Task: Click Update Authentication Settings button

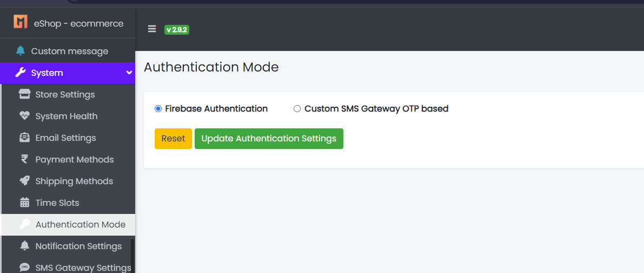Action: point(269,139)
